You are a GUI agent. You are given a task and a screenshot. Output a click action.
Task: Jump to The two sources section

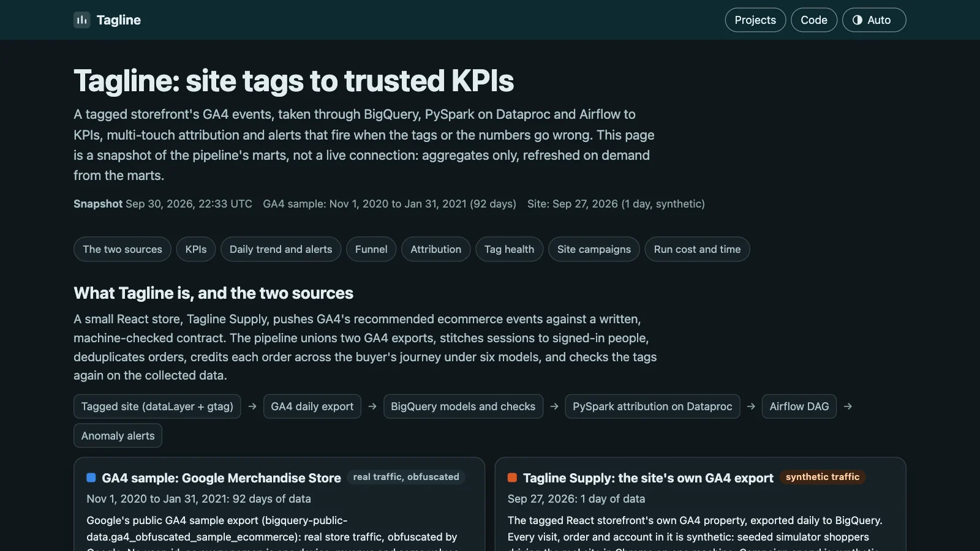tap(123, 249)
